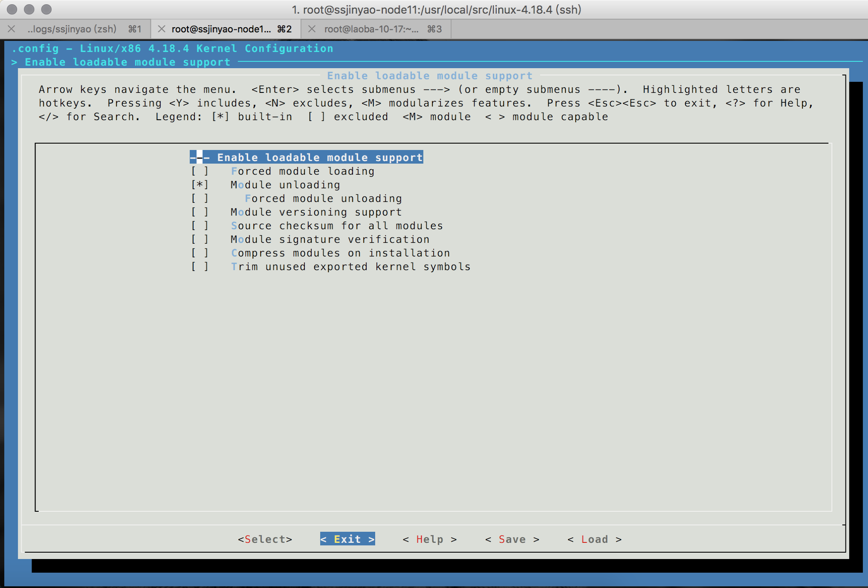Switch to the root@laoba-10-17 tab
Screen dimensions: 868x588
pyautogui.click(x=376, y=29)
